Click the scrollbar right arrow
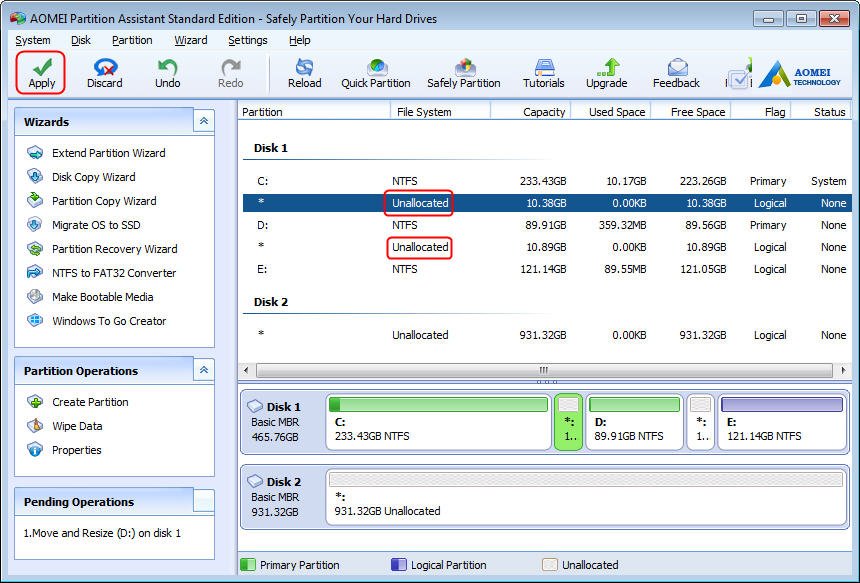 click(843, 370)
